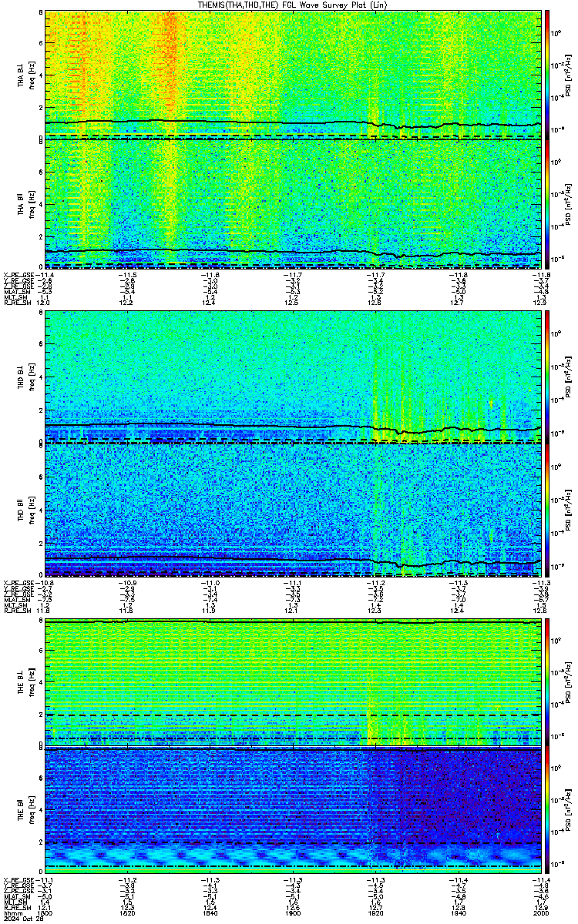
Task: Select the THA B-perpendicular spectrogram panel
Action: [294, 75]
